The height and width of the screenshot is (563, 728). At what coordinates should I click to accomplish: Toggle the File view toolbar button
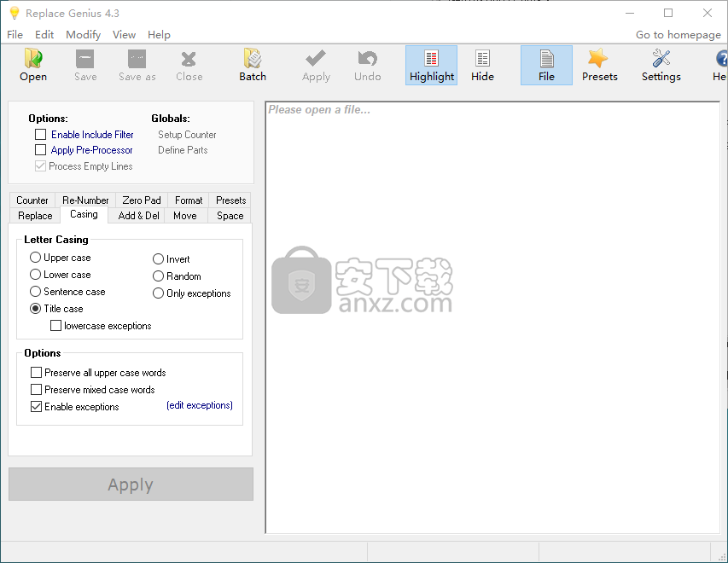click(546, 66)
